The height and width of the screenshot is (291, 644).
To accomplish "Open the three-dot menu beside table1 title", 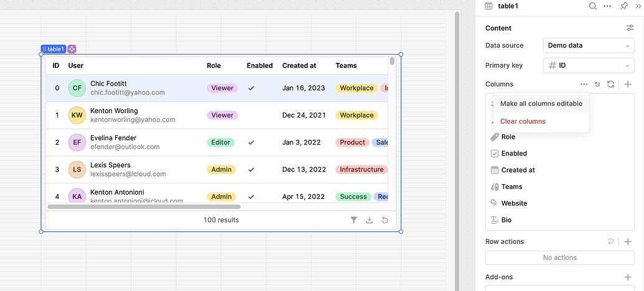I will tap(607, 6).
